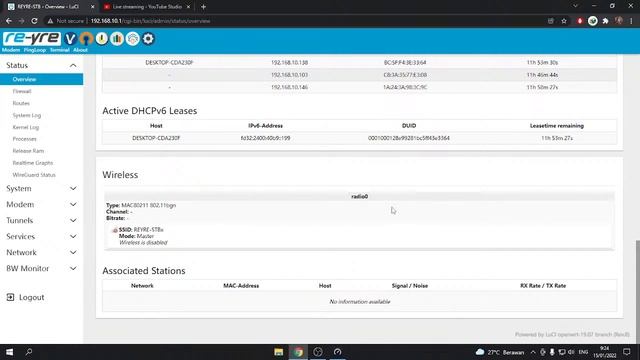Reload the current page

pyautogui.click(x=34, y=21)
